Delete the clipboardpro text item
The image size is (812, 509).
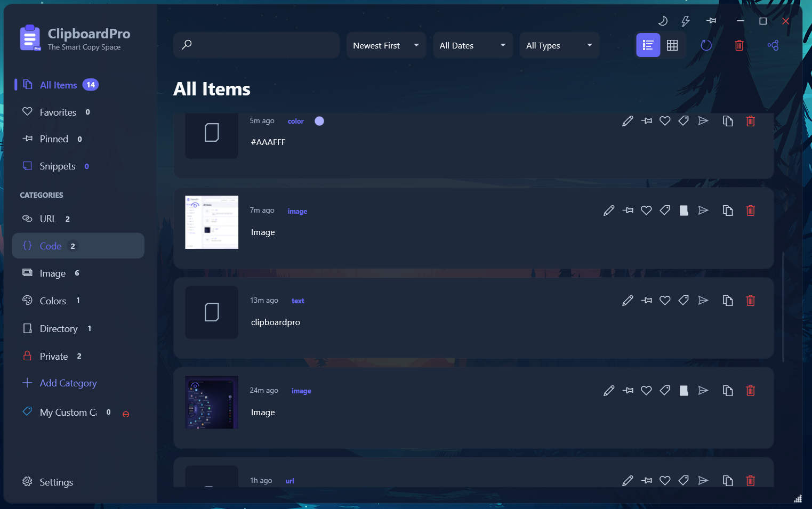[751, 301]
